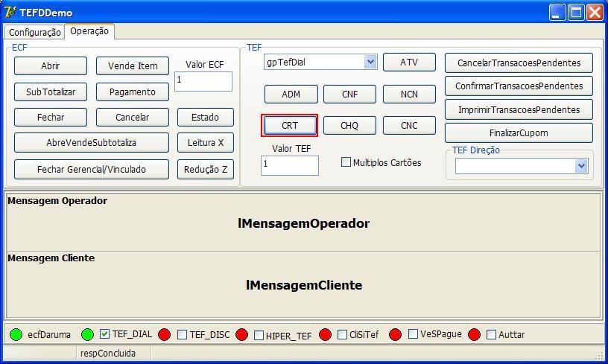This screenshot has height=364, width=608.
Task: Click the ADM button
Action: tap(291, 94)
